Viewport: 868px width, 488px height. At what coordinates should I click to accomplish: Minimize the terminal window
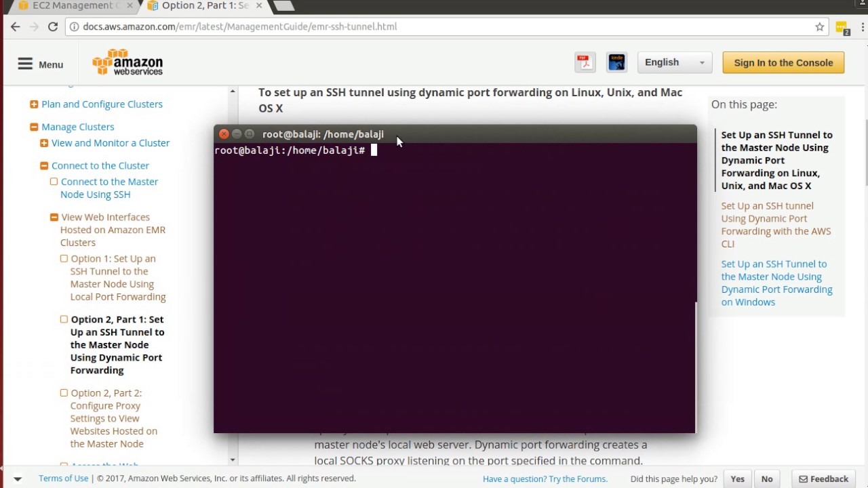237,134
